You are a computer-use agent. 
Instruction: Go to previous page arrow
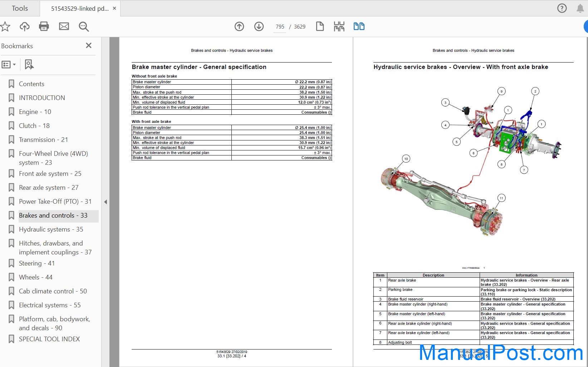(239, 26)
